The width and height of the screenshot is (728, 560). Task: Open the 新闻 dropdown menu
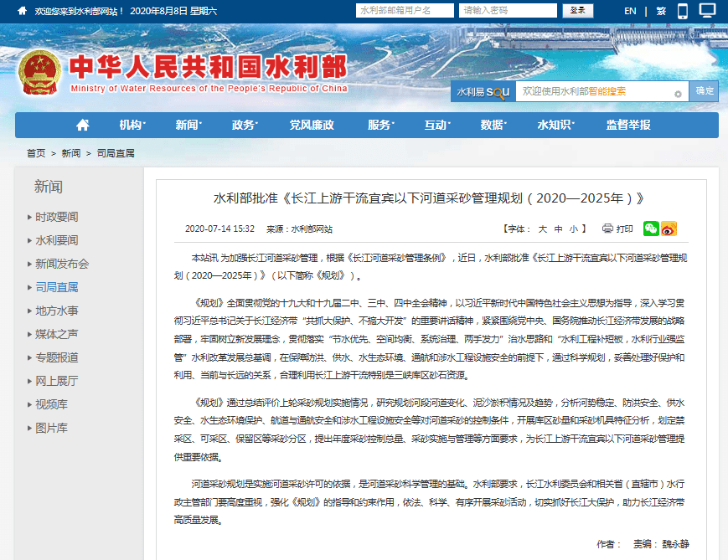(x=187, y=124)
